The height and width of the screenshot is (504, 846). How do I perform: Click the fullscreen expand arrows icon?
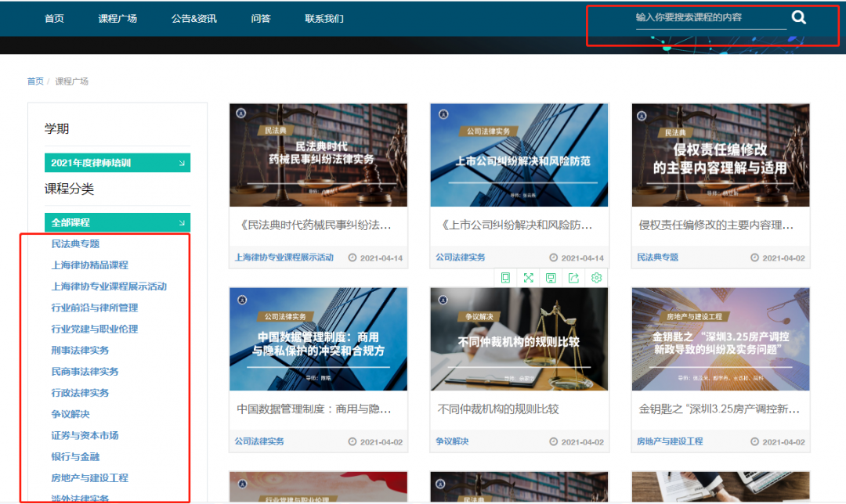(x=528, y=278)
